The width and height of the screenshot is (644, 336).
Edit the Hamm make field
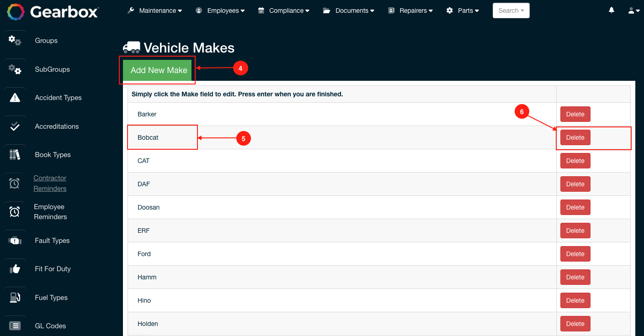[342, 277]
